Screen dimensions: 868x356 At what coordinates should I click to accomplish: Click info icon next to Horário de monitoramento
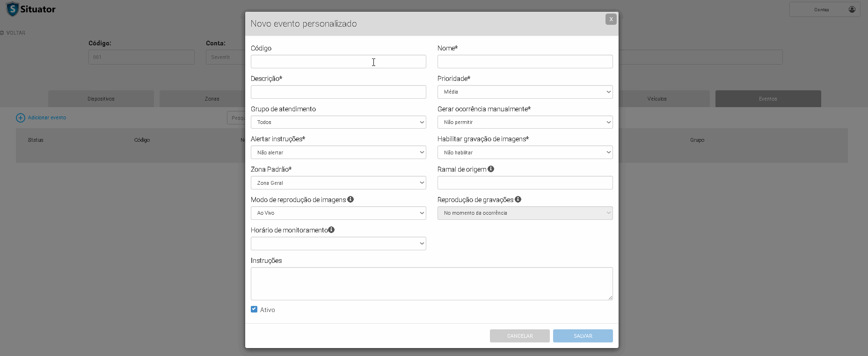point(331,230)
